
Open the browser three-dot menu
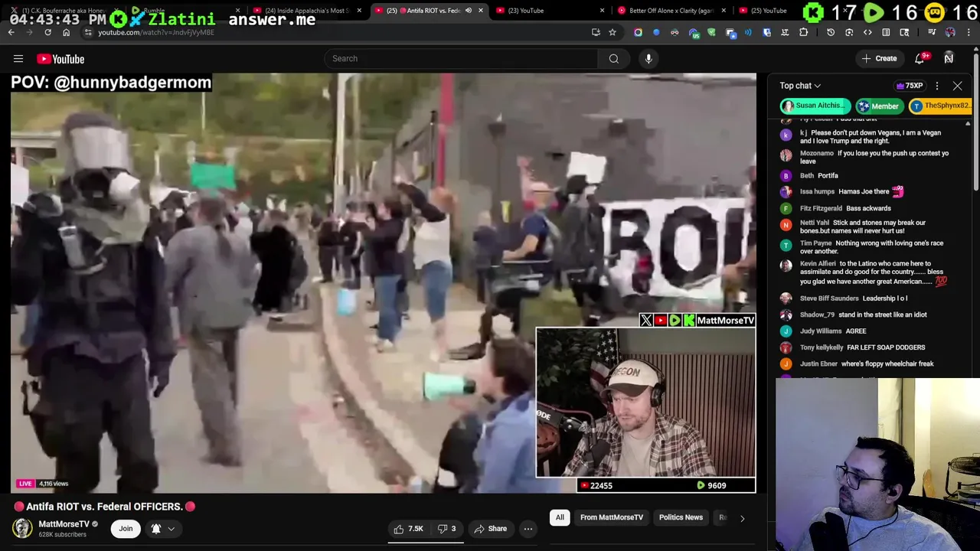coord(969,33)
